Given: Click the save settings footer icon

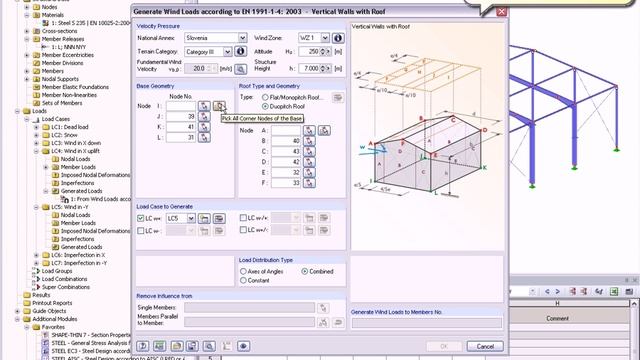Looking at the screenshot, I should tap(192, 346).
